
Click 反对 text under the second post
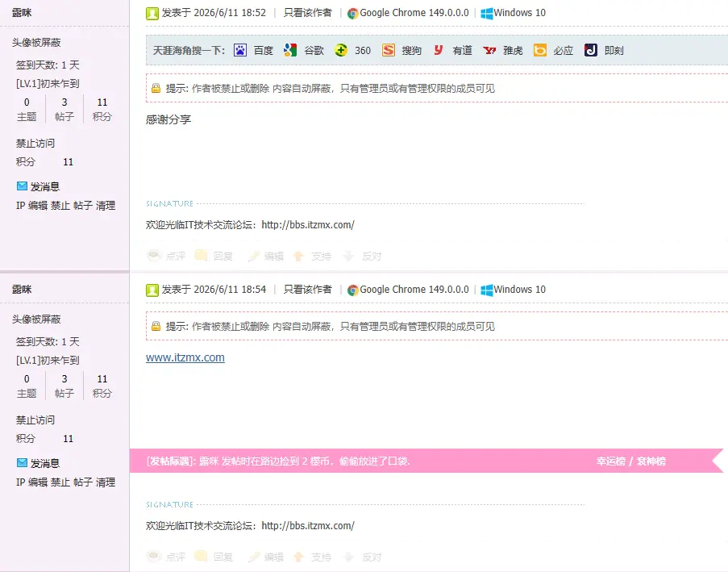click(x=372, y=557)
